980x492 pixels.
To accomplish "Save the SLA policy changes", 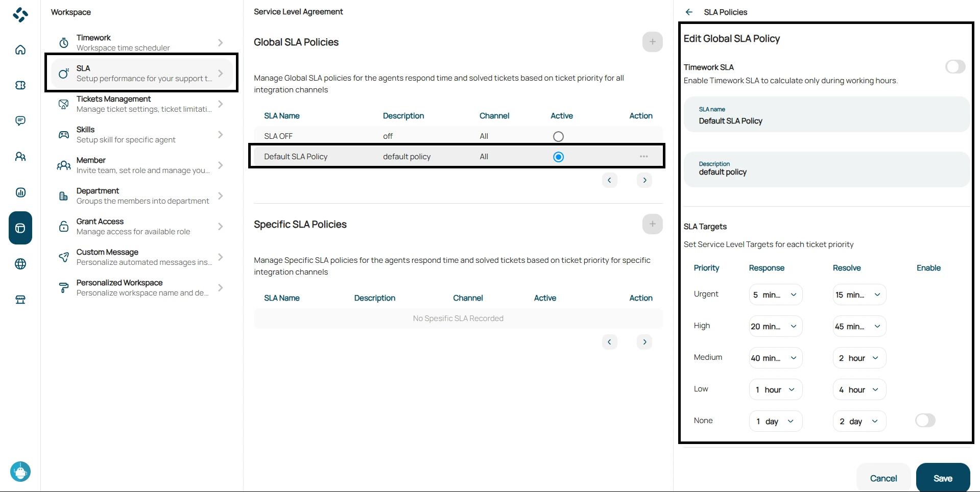I will (943, 478).
